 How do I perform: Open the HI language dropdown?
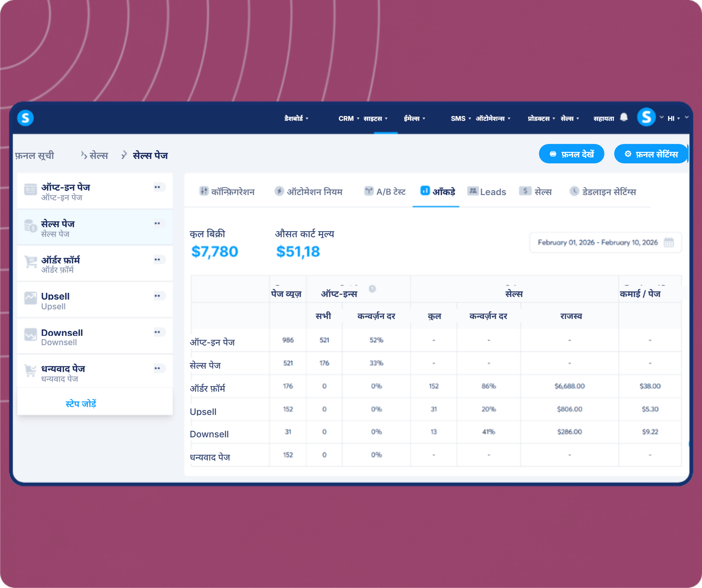(x=674, y=118)
